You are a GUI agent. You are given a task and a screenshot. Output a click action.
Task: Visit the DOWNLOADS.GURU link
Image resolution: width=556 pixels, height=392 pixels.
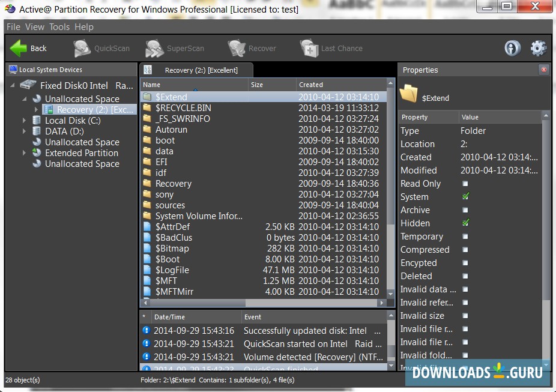(x=477, y=373)
